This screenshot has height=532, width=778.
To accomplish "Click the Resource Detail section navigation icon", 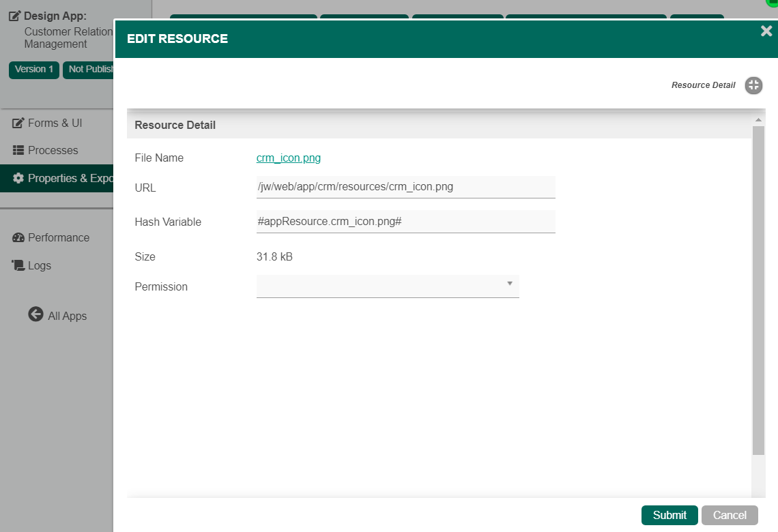I will click(753, 85).
